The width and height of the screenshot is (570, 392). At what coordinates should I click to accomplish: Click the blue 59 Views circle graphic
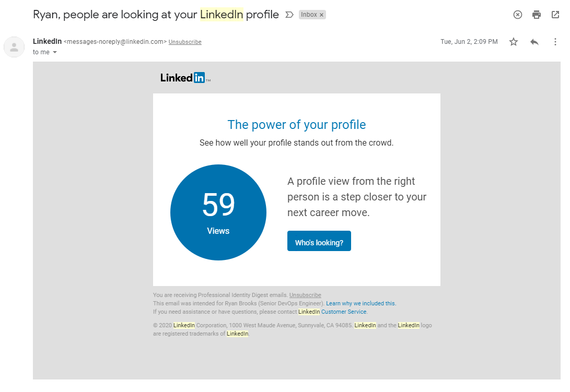[218, 212]
